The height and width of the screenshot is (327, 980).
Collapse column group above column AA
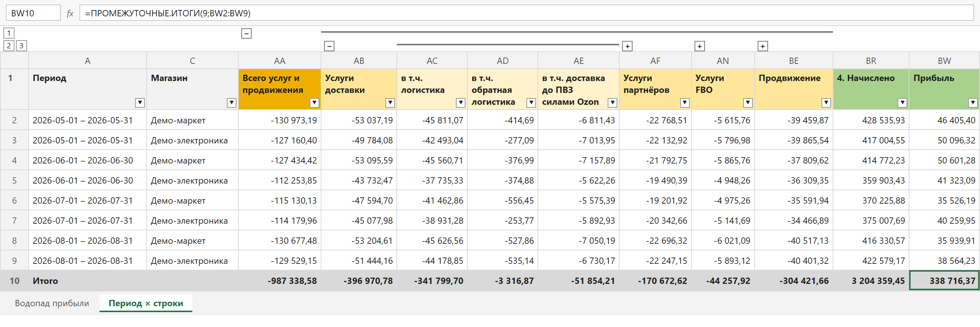pos(246,33)
